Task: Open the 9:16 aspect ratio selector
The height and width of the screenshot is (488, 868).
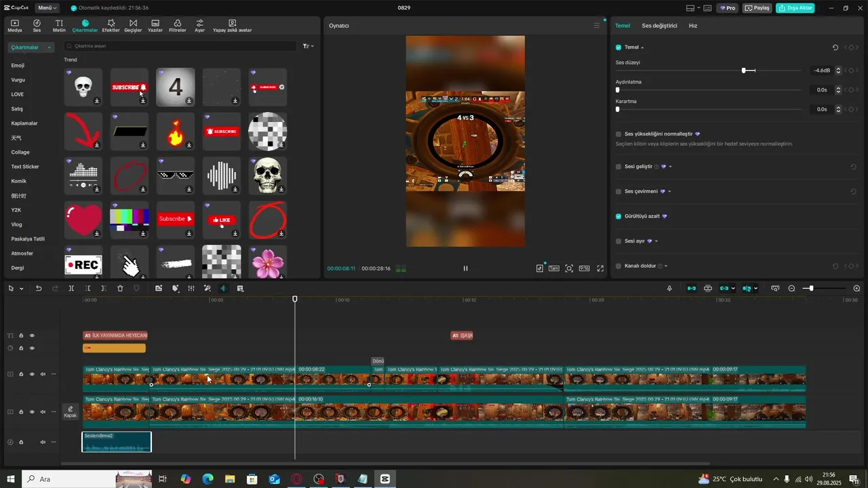Action: [x=584, y=268]
